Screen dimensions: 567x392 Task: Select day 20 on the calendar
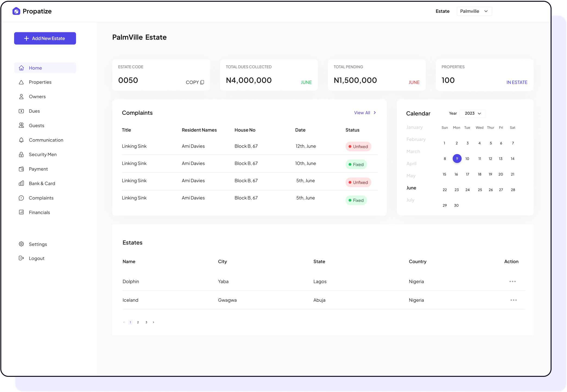point(501,174)
